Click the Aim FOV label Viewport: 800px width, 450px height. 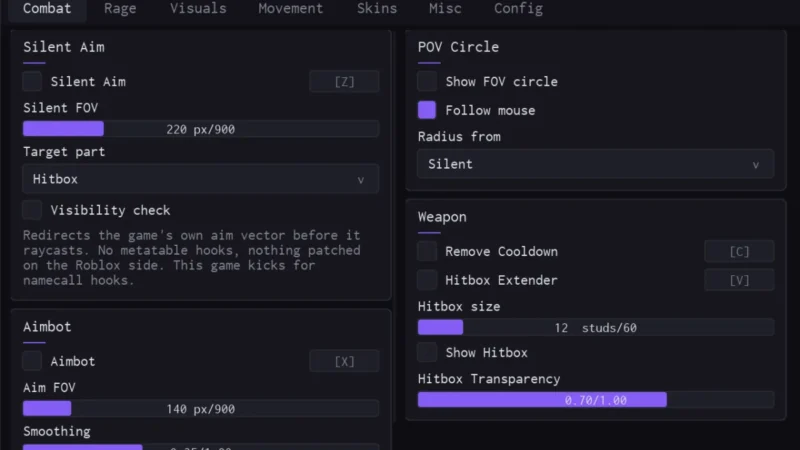[x=49, y=388]
